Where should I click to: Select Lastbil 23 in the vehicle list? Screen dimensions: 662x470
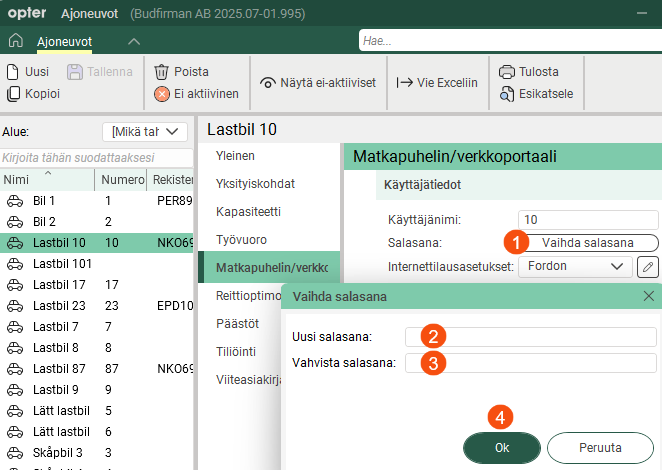click(x=58, y=306)
